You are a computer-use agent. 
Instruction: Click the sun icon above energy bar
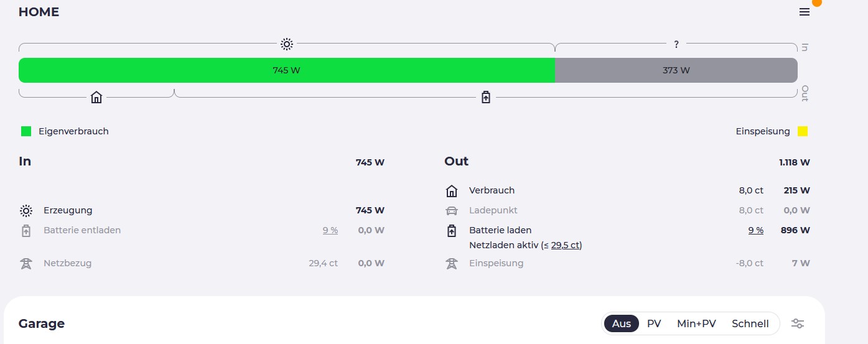point(286,44)
